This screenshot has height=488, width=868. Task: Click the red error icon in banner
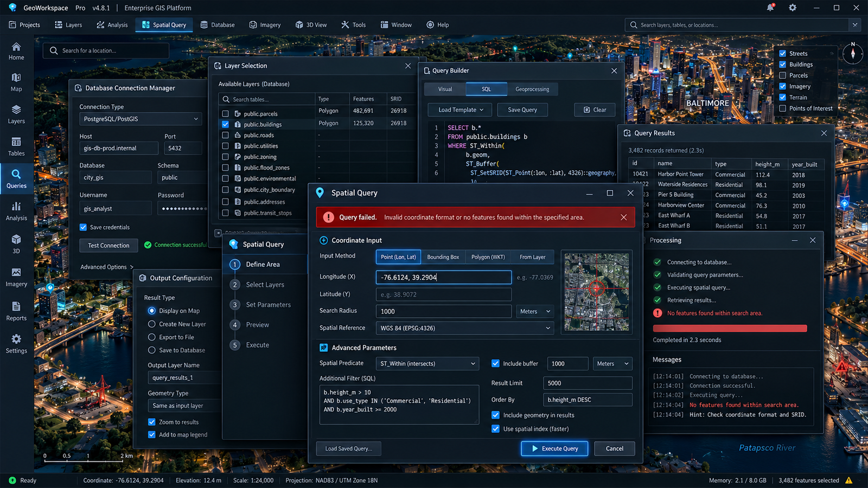pyautogui.click(x=329, y=217)
